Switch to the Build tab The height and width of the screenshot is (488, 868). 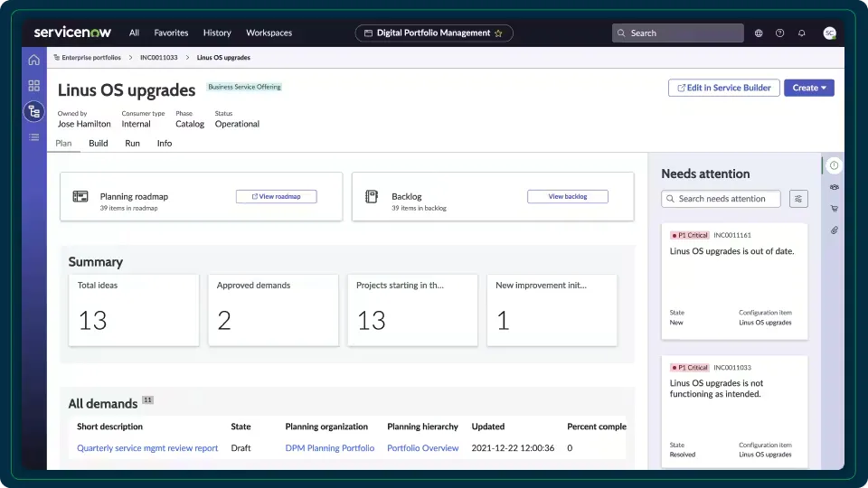99,144
